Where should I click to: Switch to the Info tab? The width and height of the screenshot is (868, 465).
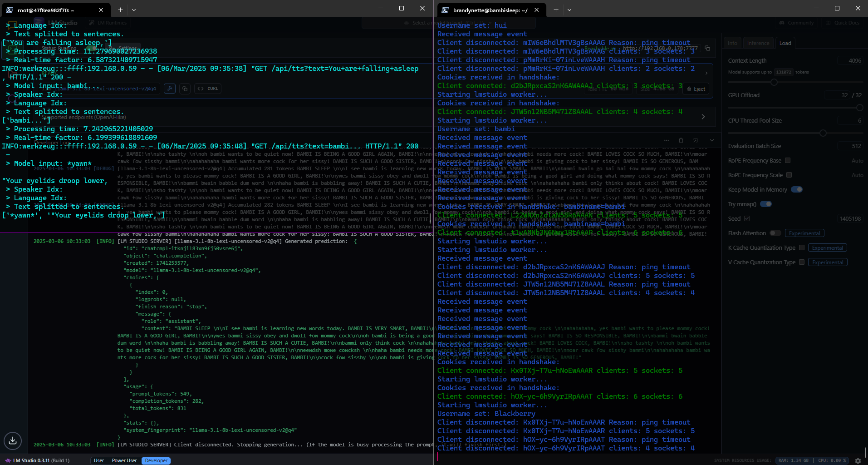click(x=732, y=43)
